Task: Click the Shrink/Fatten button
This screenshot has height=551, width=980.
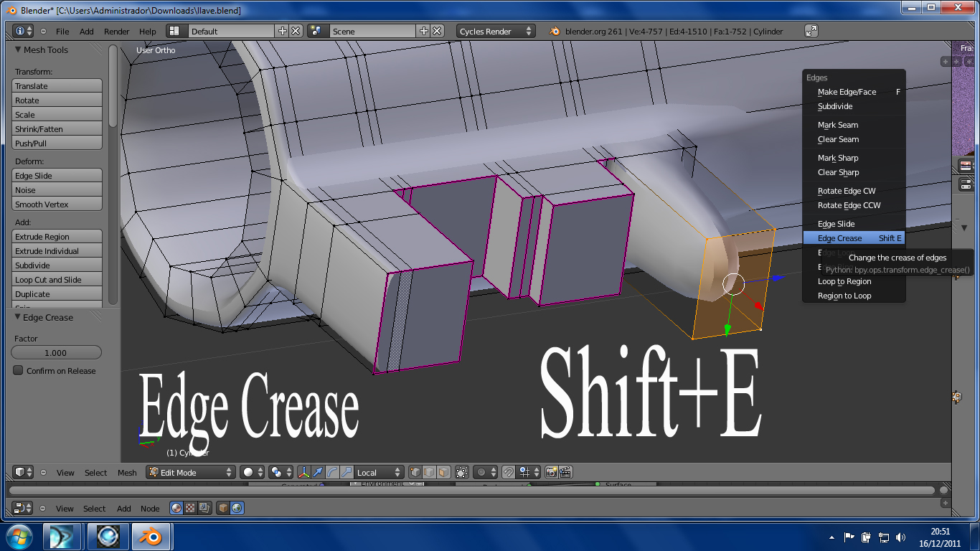Action: [57, 129]
